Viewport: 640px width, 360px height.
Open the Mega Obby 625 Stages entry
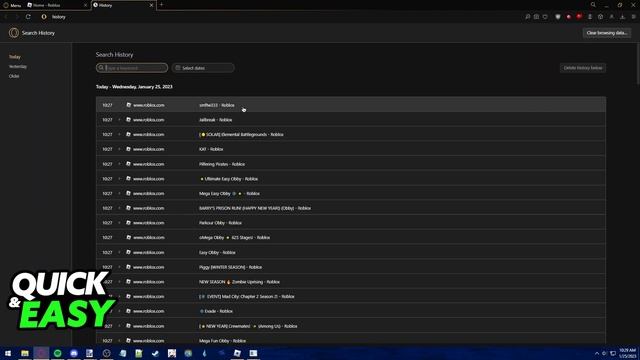pyautogui.click(x=351, y=238)
